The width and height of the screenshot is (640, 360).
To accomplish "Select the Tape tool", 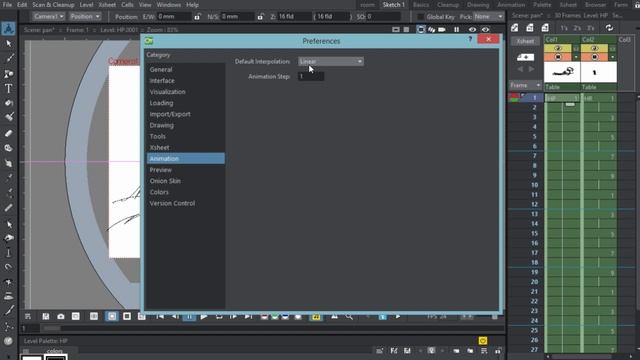I will pyautogui.click(x=9, y=148).
